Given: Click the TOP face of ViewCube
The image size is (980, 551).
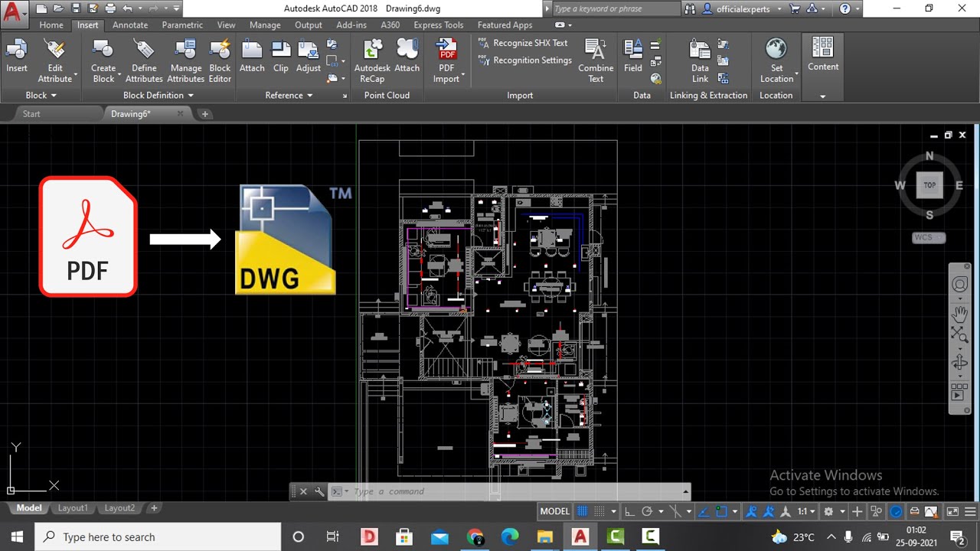Looking at the screenshot, I should (929, 185).
